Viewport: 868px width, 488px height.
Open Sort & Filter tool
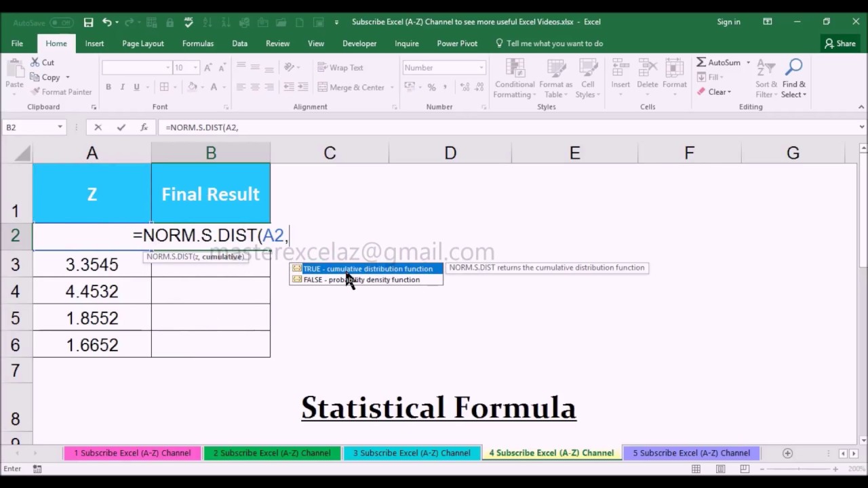point(766,79)
